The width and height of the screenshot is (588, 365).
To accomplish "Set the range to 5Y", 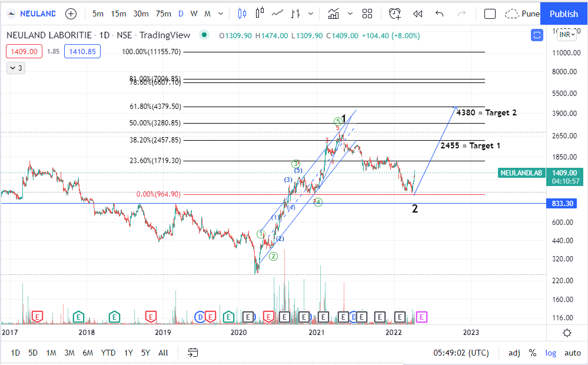I will click(145, 353).
